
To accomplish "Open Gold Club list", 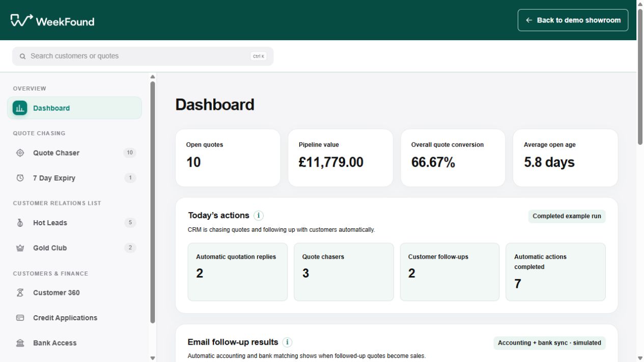I will [74, 248].
